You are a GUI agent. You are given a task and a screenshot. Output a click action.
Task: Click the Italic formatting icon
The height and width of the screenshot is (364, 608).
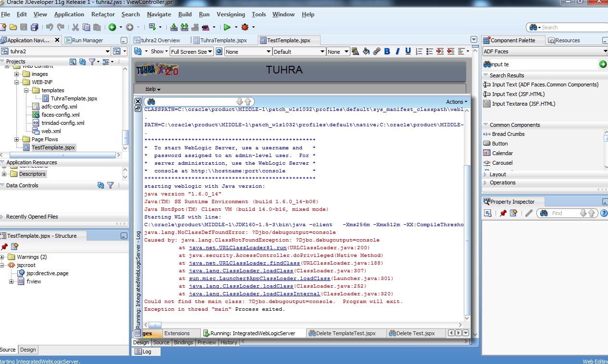397,51
